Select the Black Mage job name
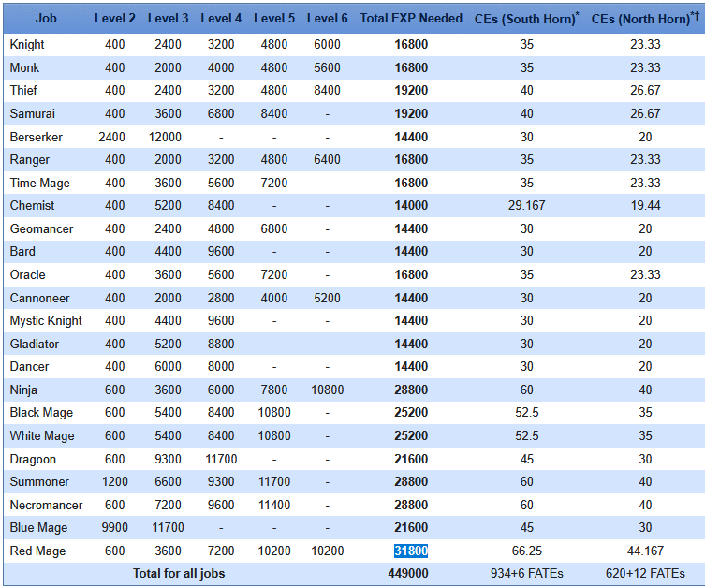Image resolution: width=705 pixels, height=588 pixels. (x=41, y=412)
